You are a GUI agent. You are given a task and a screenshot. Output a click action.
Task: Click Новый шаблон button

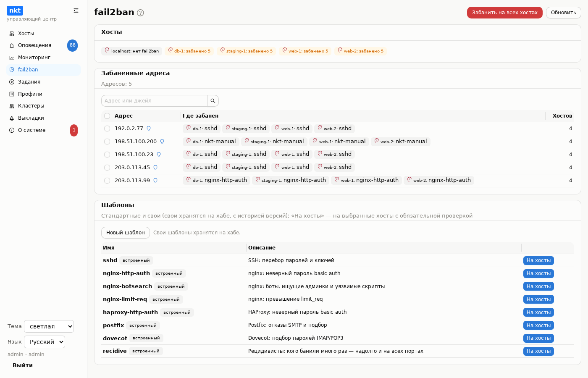point(126,233)
